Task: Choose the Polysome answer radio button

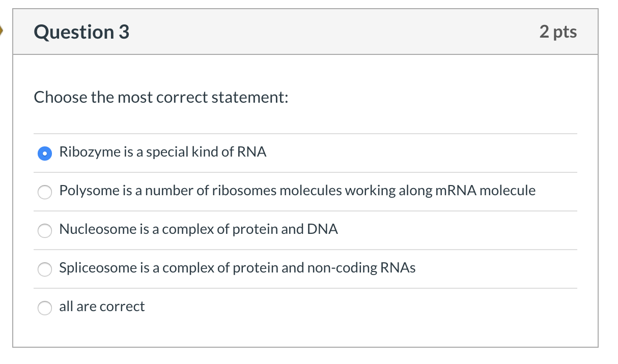Action: (x=45, y=192)
